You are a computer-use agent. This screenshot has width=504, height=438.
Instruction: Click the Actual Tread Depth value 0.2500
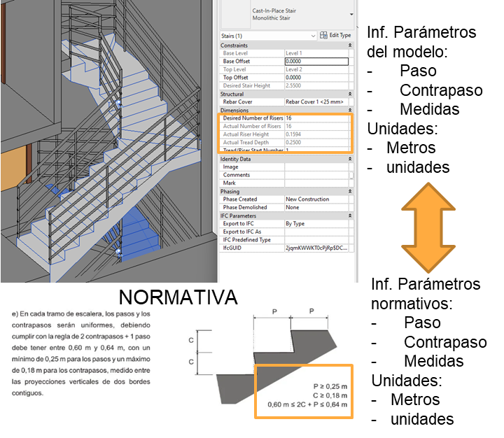pyautogui.click(x=316, y=142)
